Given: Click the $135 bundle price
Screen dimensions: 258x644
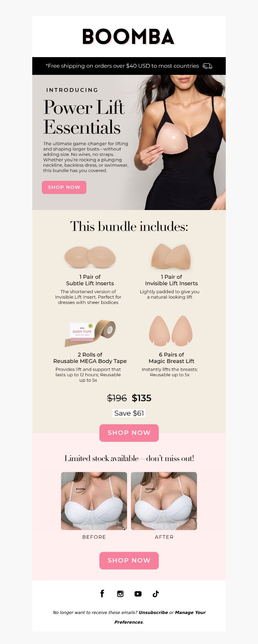Looking at the screenshot, I should pos(142,398).
